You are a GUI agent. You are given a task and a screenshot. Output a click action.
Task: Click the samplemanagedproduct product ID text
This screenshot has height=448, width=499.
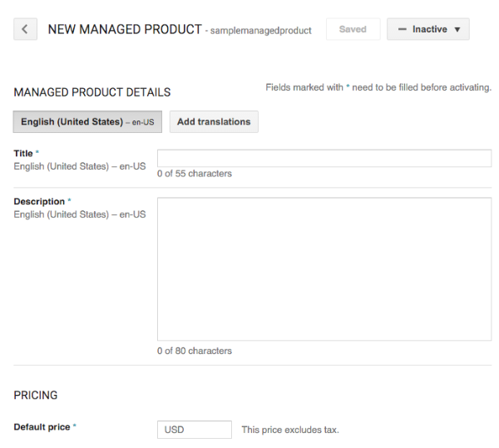pyautogui.click(x=260, y=31)
